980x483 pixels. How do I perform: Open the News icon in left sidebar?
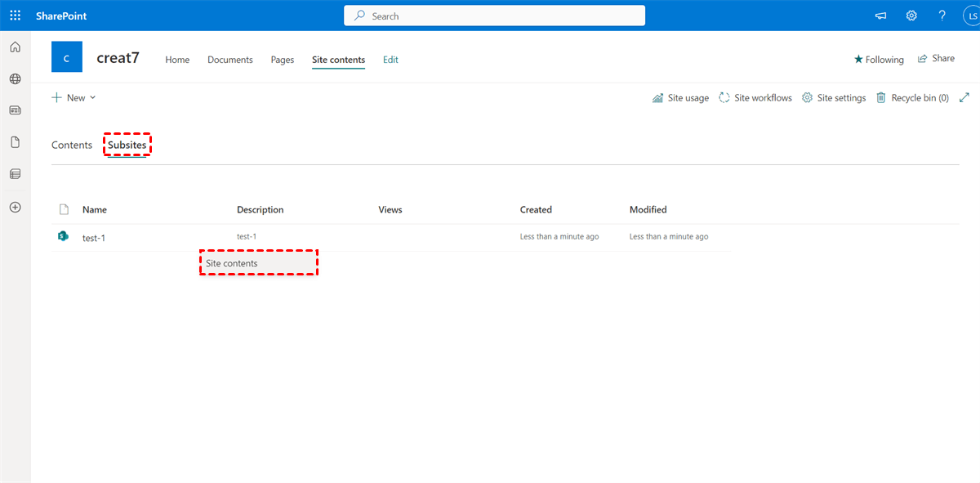[15, 110]
